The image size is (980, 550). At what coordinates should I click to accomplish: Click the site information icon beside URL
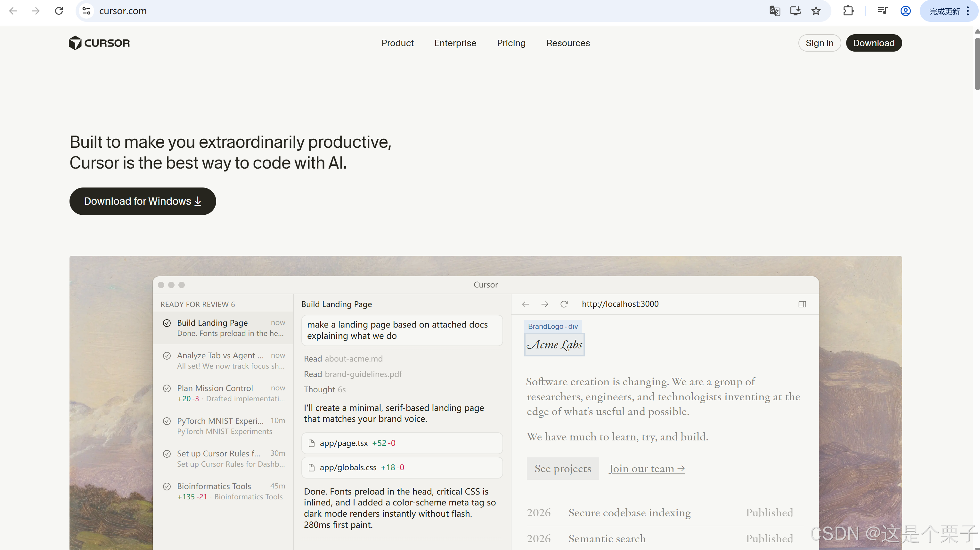click(x=87, y=11)
